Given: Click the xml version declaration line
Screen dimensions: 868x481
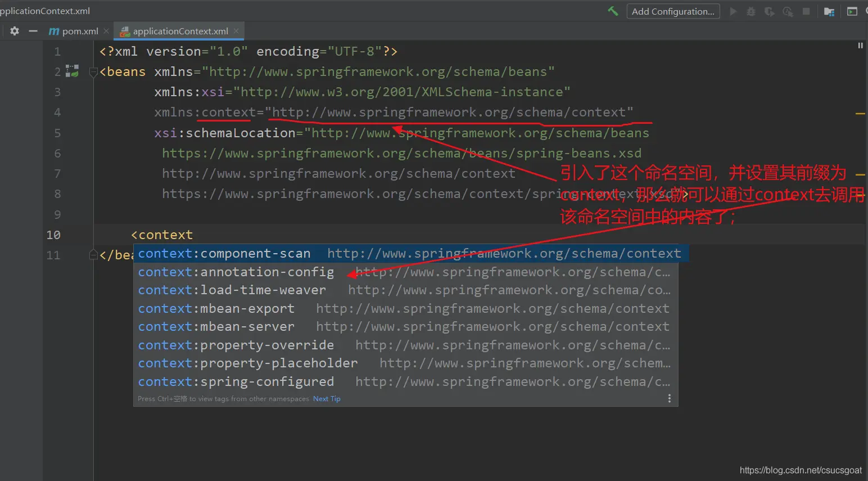Looking at the screenshot, I should coord(248,52).
